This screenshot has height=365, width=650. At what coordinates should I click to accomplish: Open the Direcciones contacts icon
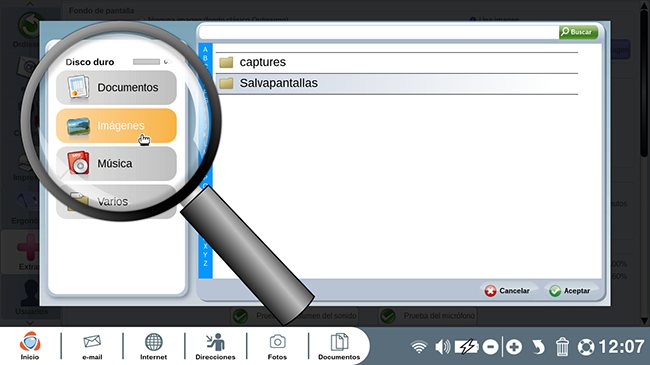[215, 346]
